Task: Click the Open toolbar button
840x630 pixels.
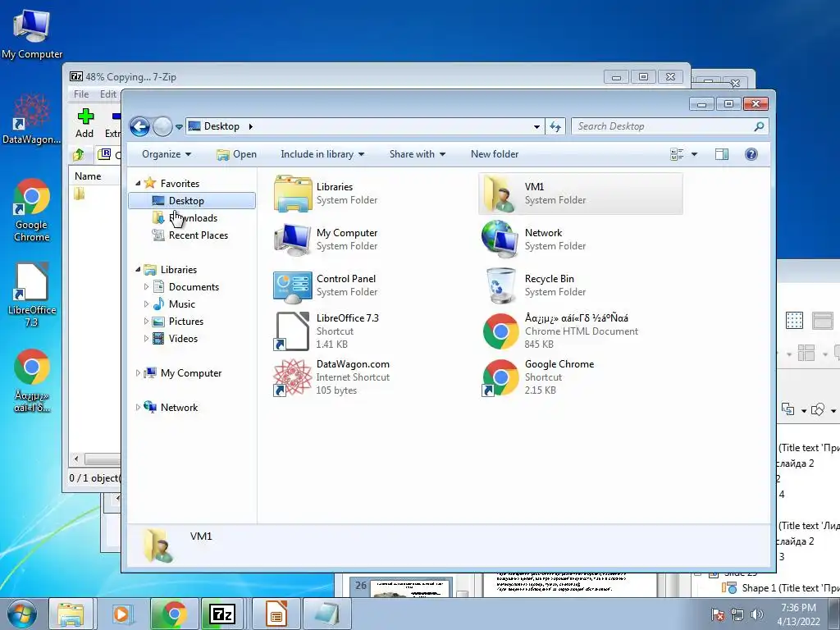Action: (x=237, y=154)
